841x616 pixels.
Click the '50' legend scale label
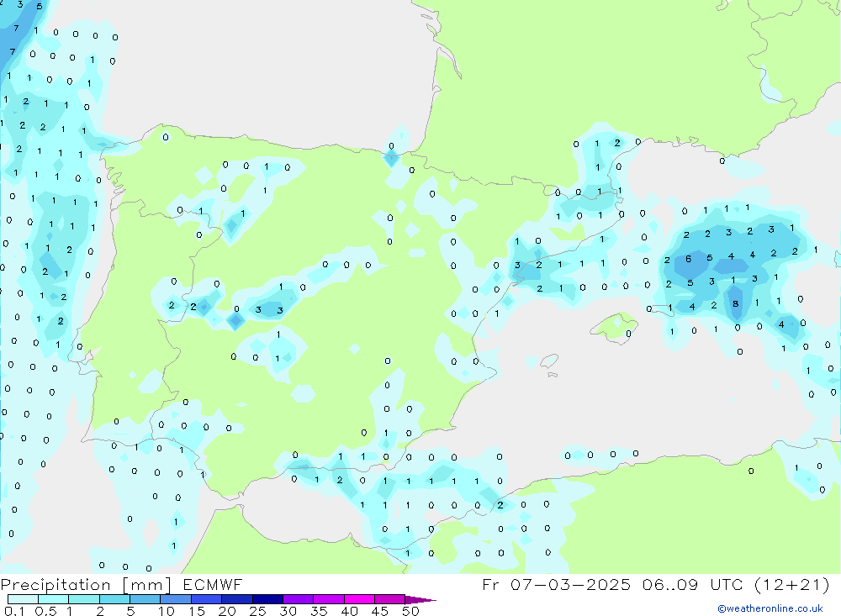click(410, 611)
